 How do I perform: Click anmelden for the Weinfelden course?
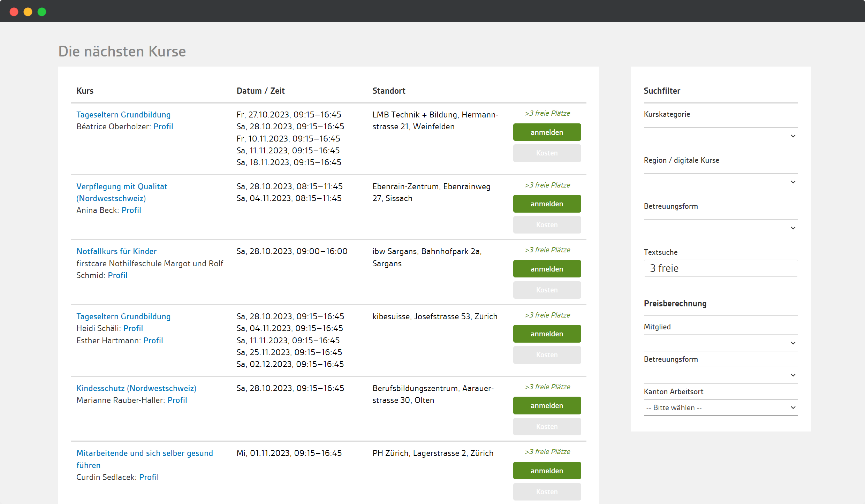pos(547,132)
